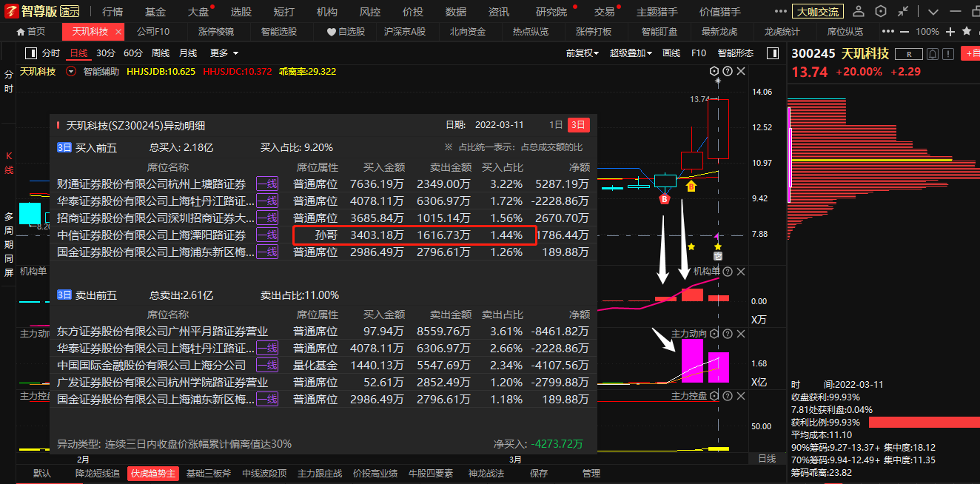Click the F10 button in chart toolbar
This screenshot has height=484, width=980.
click(x=699, y=53)
